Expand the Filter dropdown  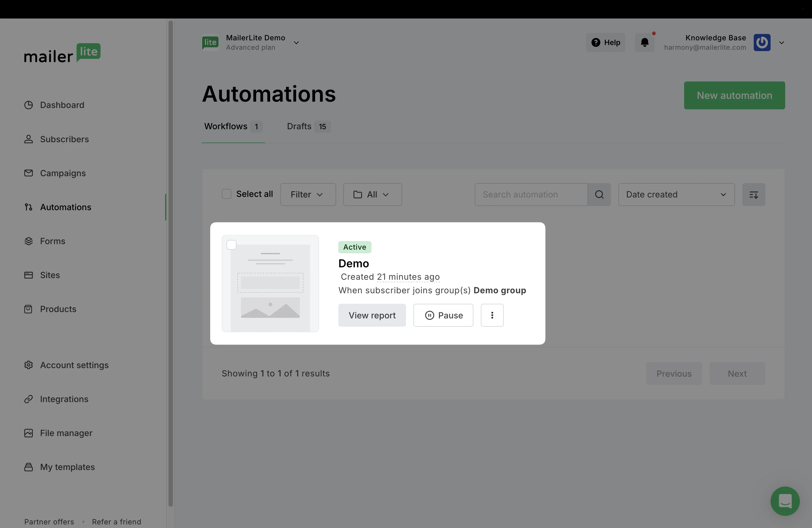[x=308, y=194]
